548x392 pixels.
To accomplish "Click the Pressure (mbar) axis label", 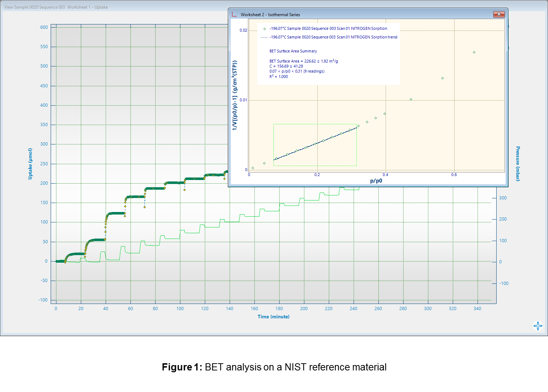I will [x=518, y=164].
